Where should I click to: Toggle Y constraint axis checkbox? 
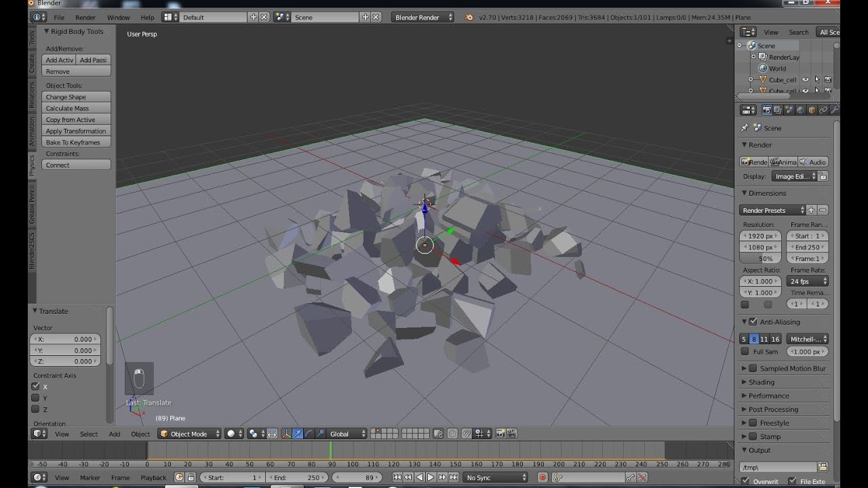(35, 398)
